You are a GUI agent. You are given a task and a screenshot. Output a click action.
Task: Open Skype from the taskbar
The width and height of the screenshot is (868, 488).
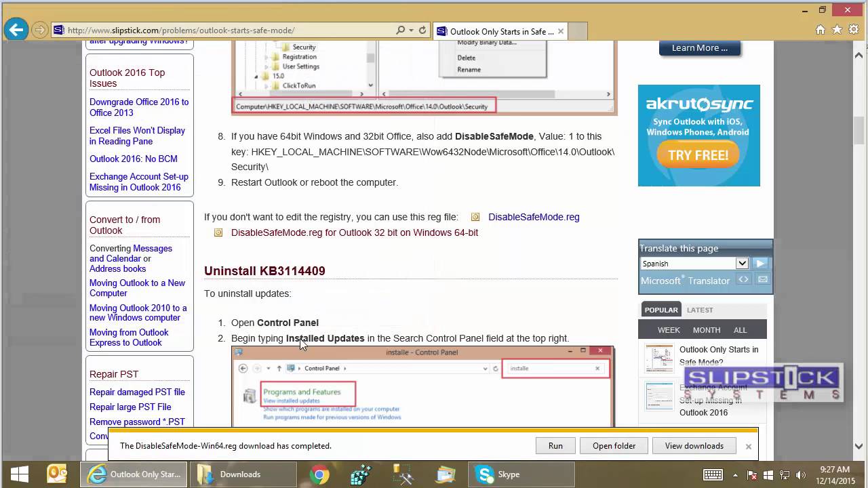coord(521,474)
